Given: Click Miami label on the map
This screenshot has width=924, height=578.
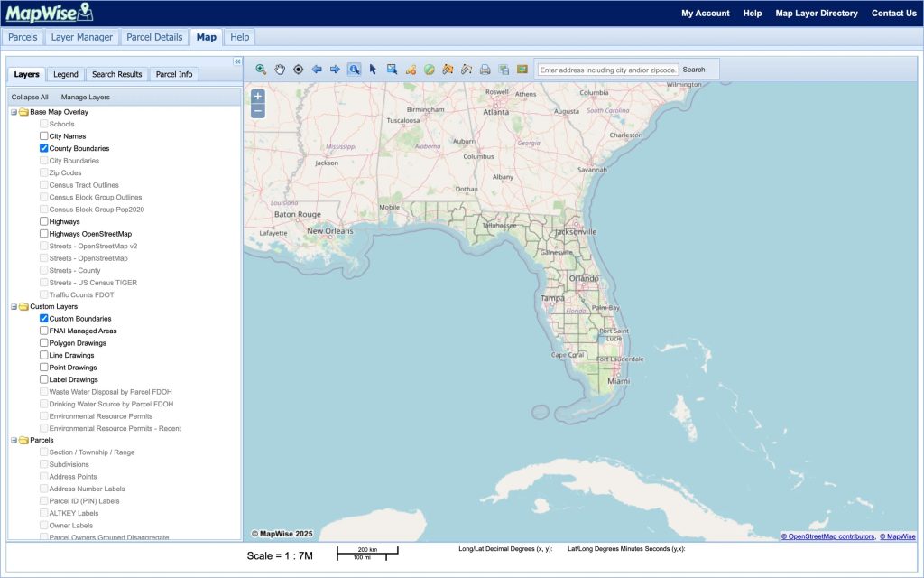Looking at the screenshot, I should [619, 381].
